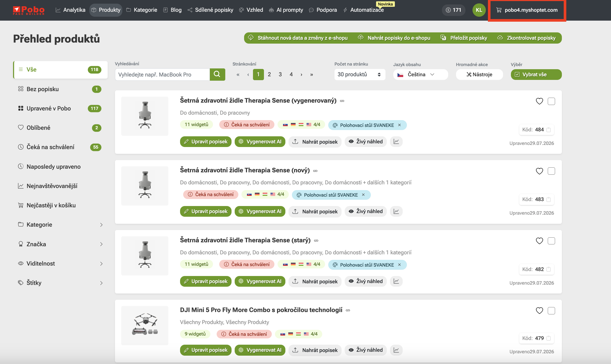
Task: Open the KL user avatar
Action: pyautogui.click(x=479, y=10)
